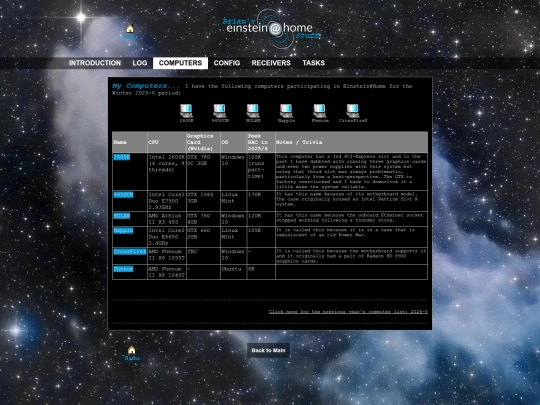This screenshot has height=405, width=540.
Task: Click the CrossFireX name link in table
Action: click(x=129, y=252)
